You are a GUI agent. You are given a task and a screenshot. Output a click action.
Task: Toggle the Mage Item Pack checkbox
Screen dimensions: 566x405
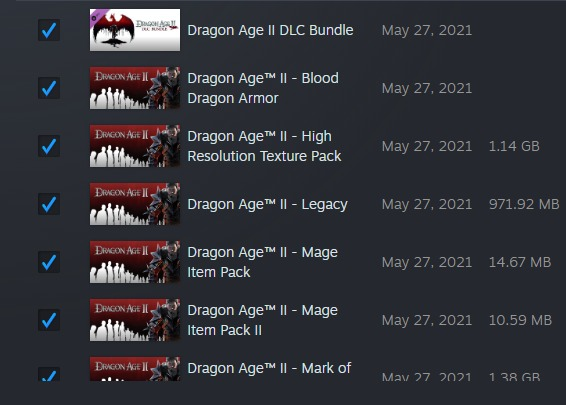tap(49, 262)
